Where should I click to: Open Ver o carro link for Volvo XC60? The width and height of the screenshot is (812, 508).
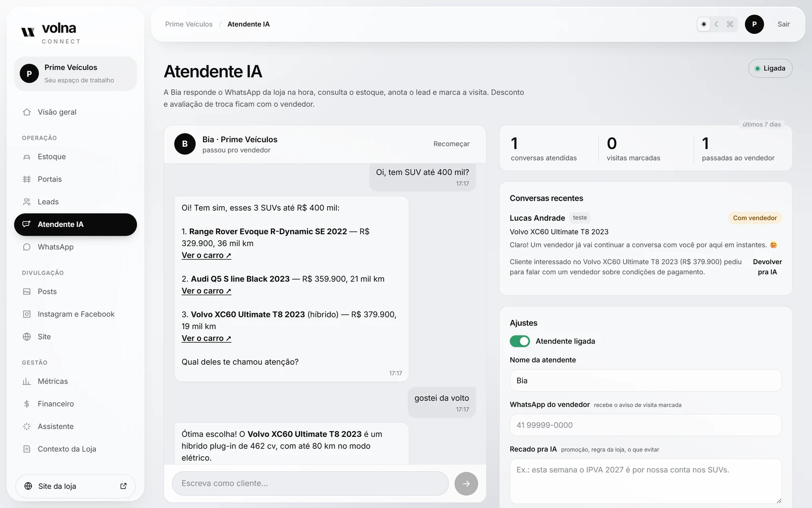207,338
